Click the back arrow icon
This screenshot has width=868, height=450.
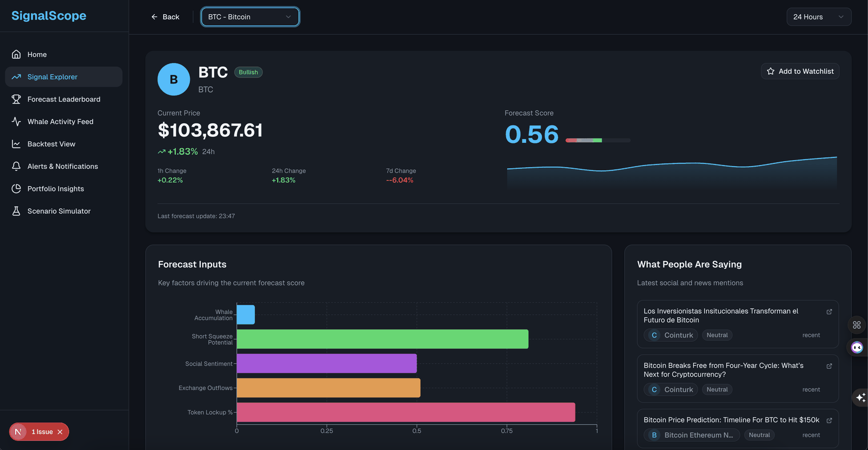pyautogui.click(x=154, y=17)
